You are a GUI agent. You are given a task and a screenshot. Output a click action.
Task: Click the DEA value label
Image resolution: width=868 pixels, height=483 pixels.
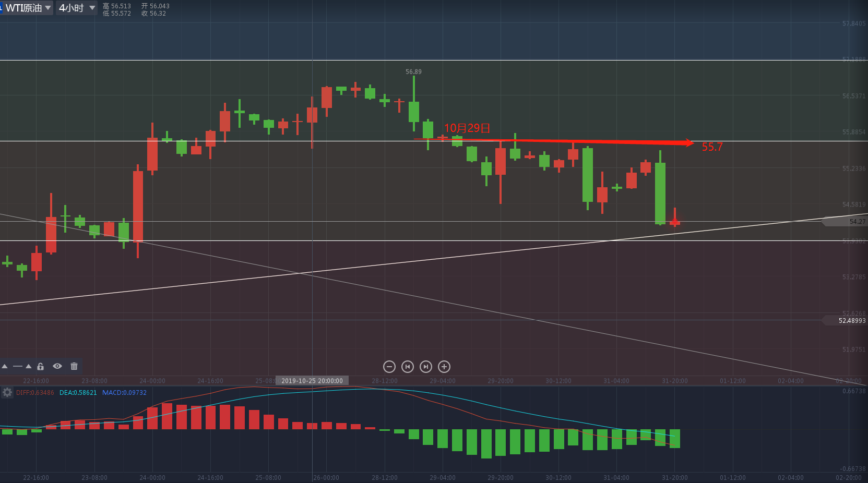(x=78, y=393)
